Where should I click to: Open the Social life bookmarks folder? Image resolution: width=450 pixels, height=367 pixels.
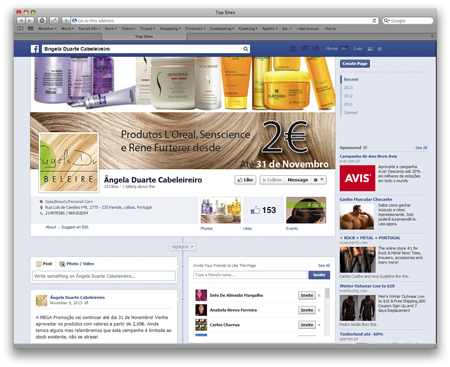coord(89,29)
